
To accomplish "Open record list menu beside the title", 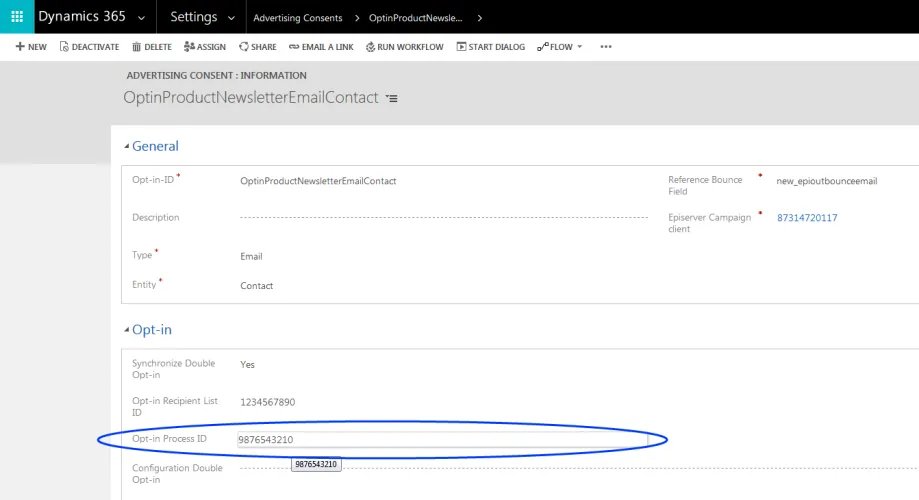I will [392, 98].
